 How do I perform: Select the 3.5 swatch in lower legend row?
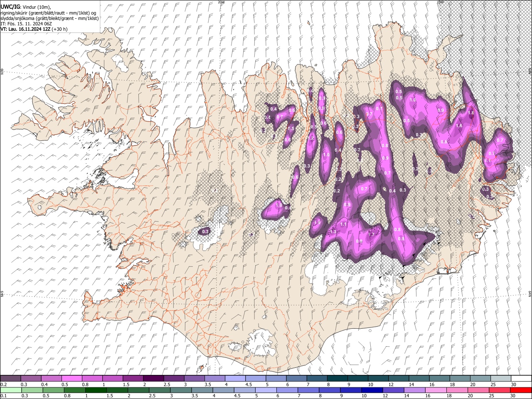click(x=202, y=390)
